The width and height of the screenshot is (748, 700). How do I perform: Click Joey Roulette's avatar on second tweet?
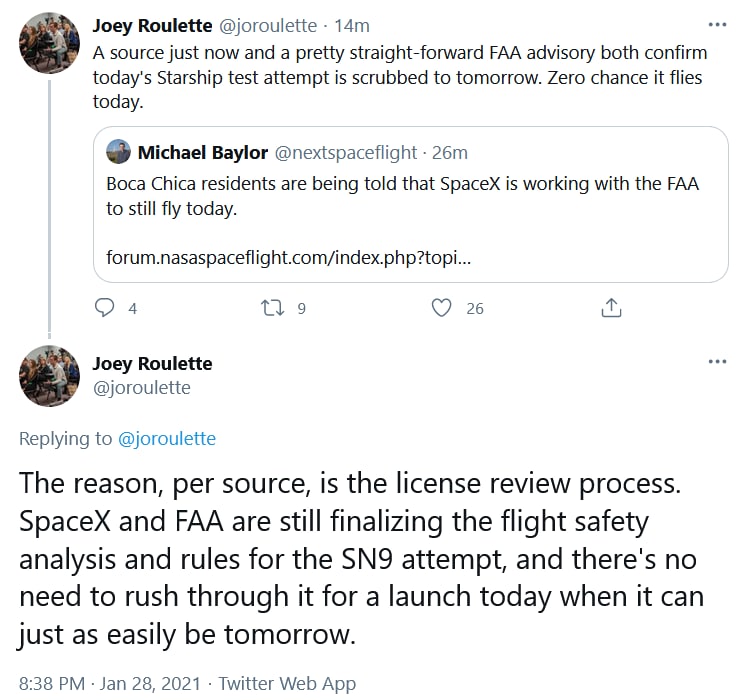(49, 375)
